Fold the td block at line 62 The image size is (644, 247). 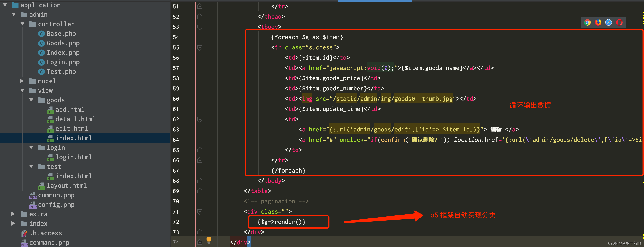coord(200,119)
